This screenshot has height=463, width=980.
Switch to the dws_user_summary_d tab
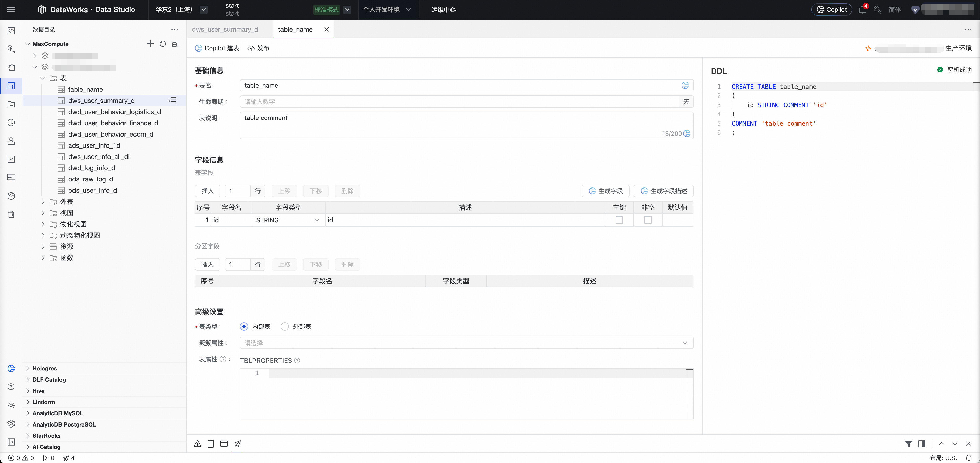pos(225,29)
